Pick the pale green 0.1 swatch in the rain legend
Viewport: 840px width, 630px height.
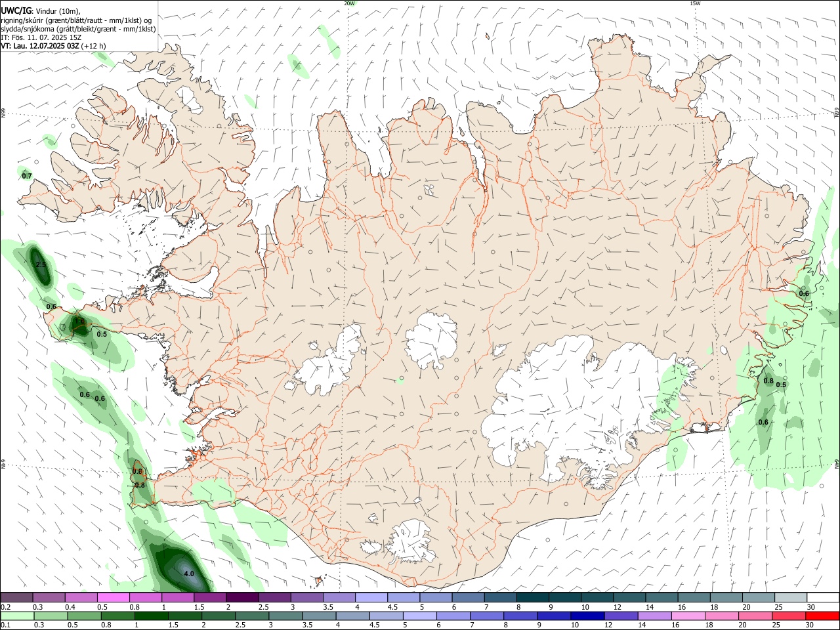point(16,616)
